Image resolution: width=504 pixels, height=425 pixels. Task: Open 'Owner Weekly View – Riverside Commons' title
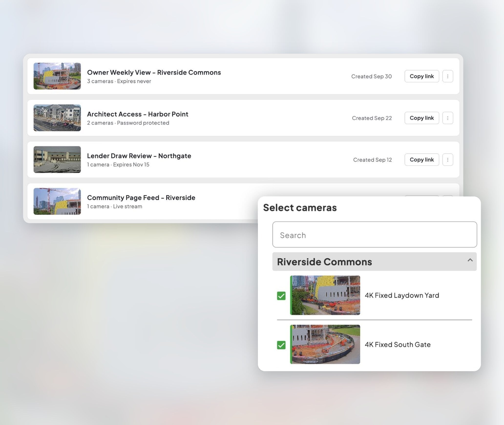click(154, 73)
